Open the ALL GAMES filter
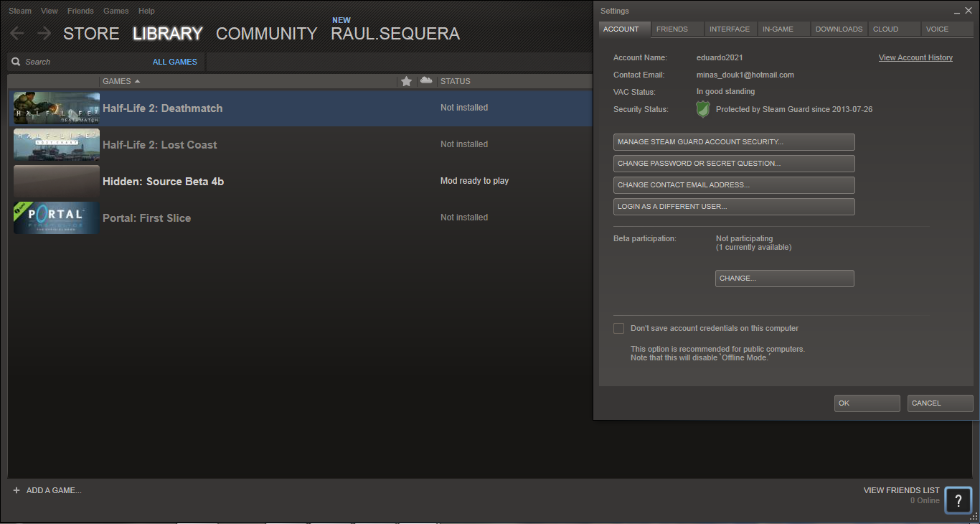 pos(175,62)
